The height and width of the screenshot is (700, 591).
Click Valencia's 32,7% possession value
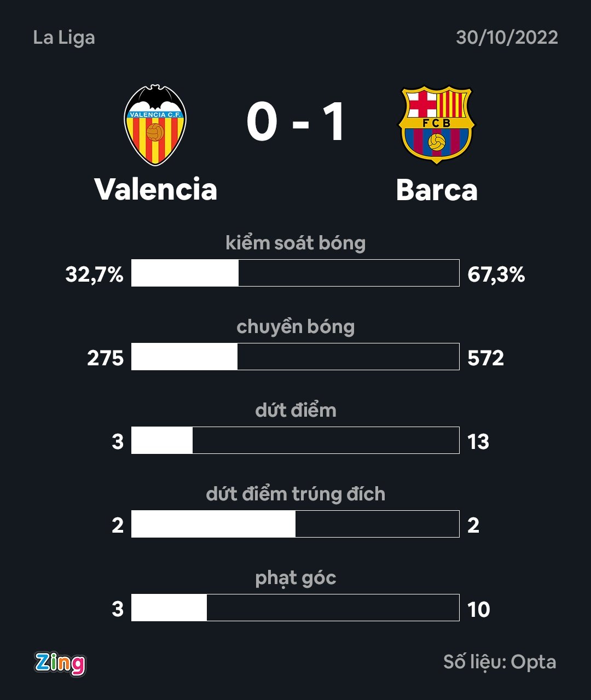point(95,275)
